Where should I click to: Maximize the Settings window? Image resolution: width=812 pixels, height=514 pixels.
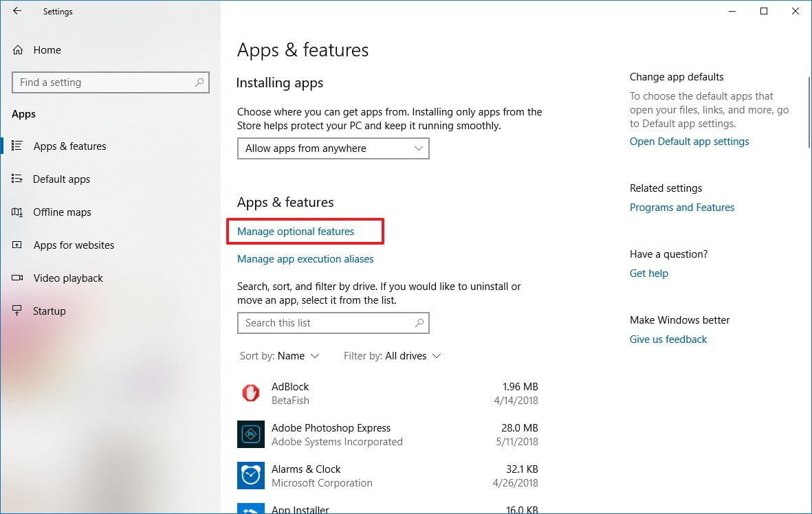(x=764, y=11)
